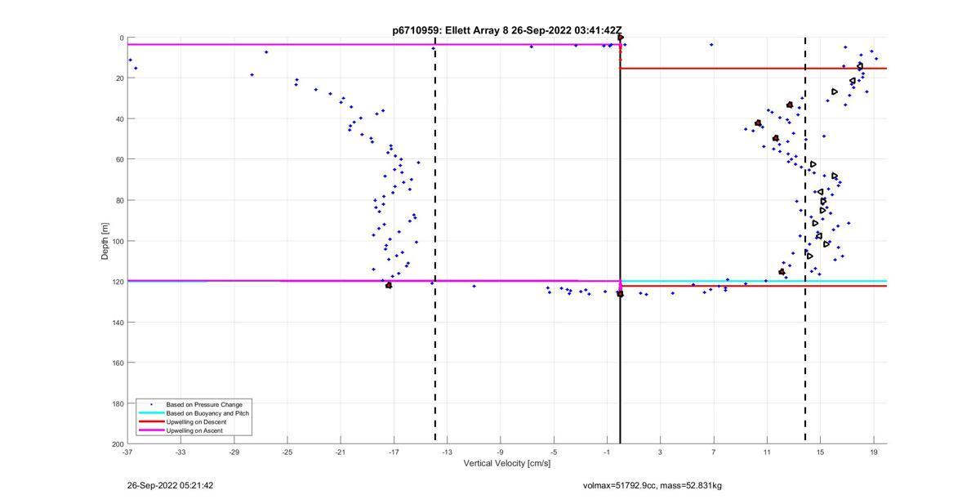The image size is (980, 499).
Task: Click the y-axis tick label "60"
Action: 119,159
